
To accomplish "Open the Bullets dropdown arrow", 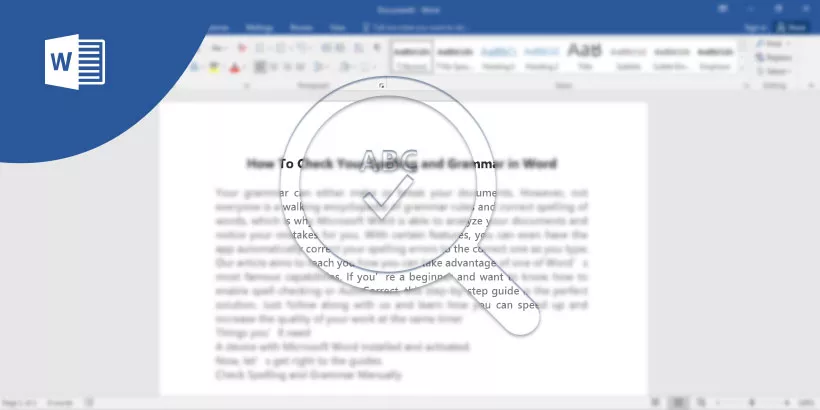I will click(x=268, y=48).
